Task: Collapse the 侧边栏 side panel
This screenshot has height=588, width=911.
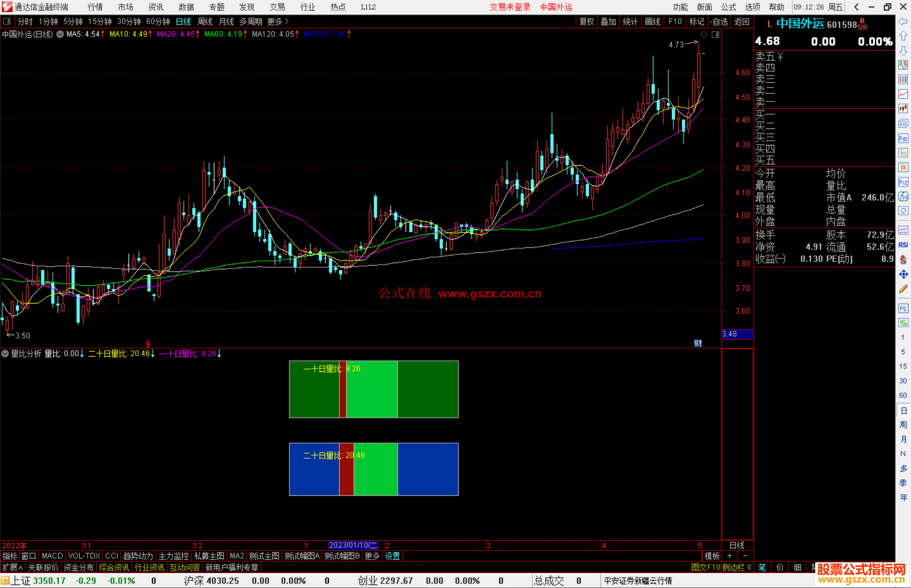Action: 736,567
